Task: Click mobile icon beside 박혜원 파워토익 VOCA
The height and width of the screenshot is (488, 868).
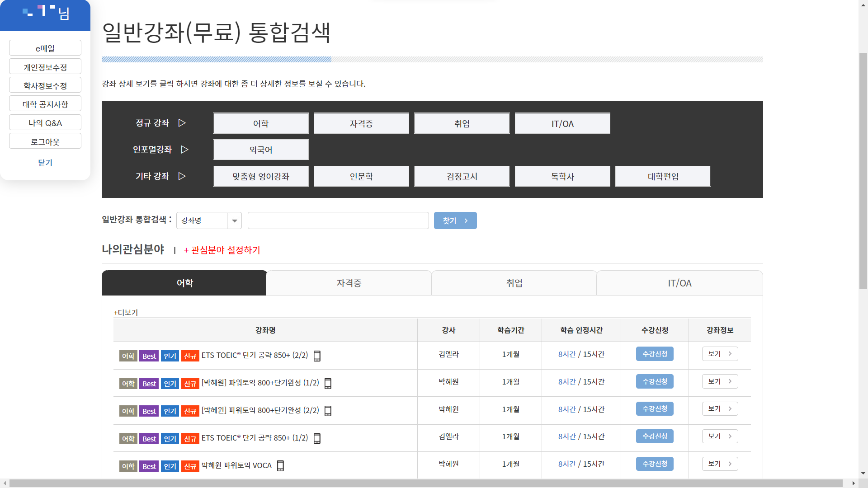Action: coord(280,466)
